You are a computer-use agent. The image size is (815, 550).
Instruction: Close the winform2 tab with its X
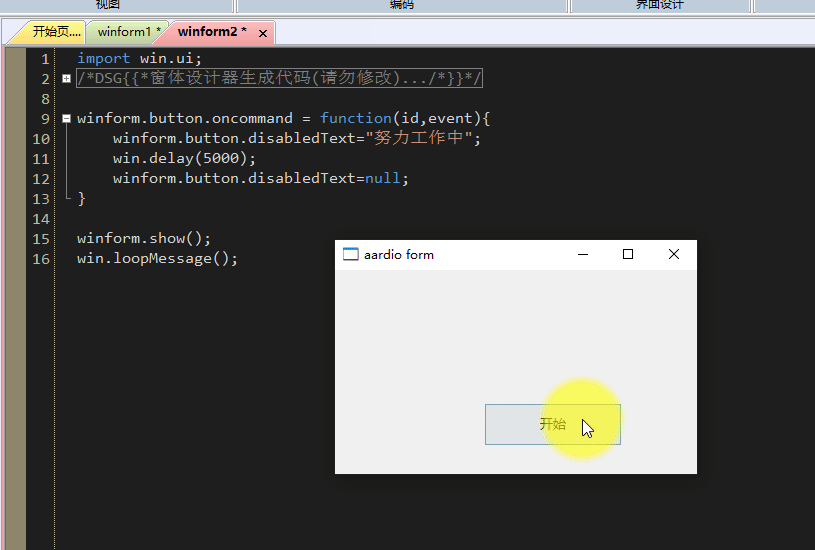[263, 33]
